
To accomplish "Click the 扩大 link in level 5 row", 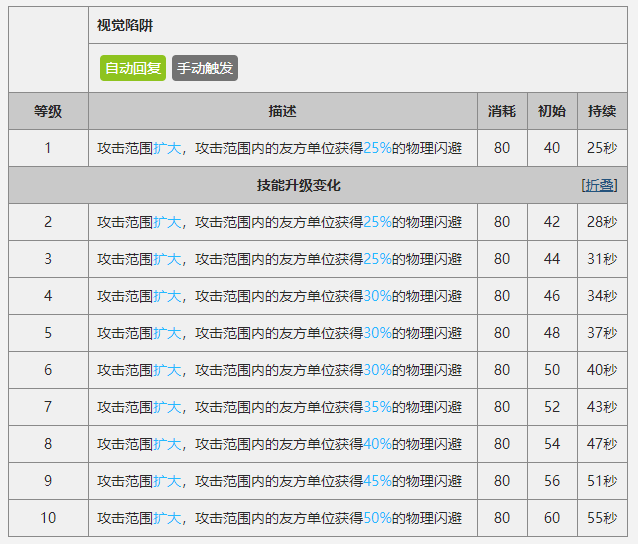I will click(x=167, y=333).
